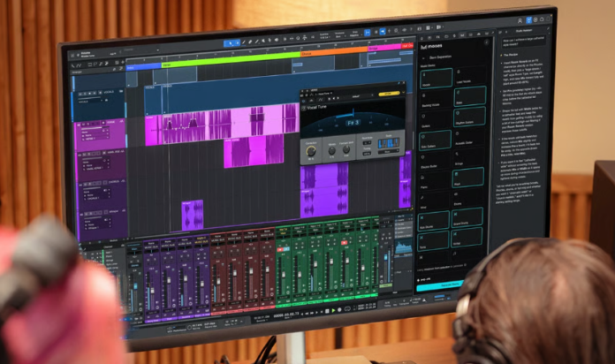Toggle the Lead Vocals stem tile
The height and width of the screenshot is (364, 615).
pyautogui.click(x=470, y=76)
